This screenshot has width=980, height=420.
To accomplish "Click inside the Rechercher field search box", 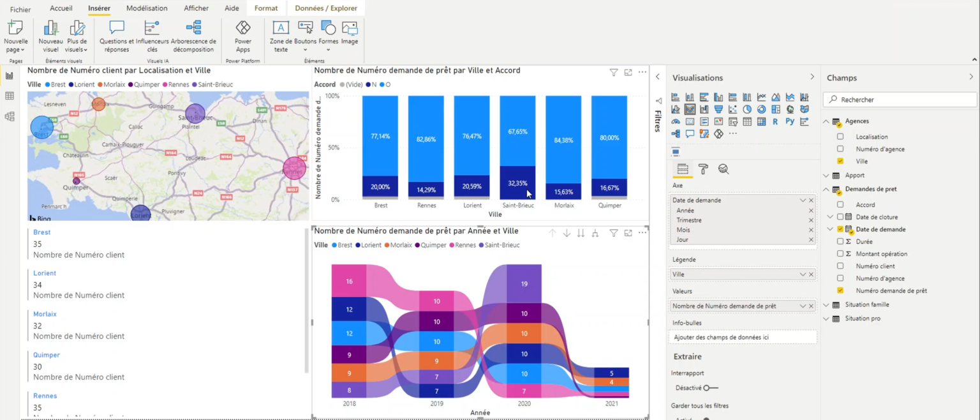I will [900, 100].
